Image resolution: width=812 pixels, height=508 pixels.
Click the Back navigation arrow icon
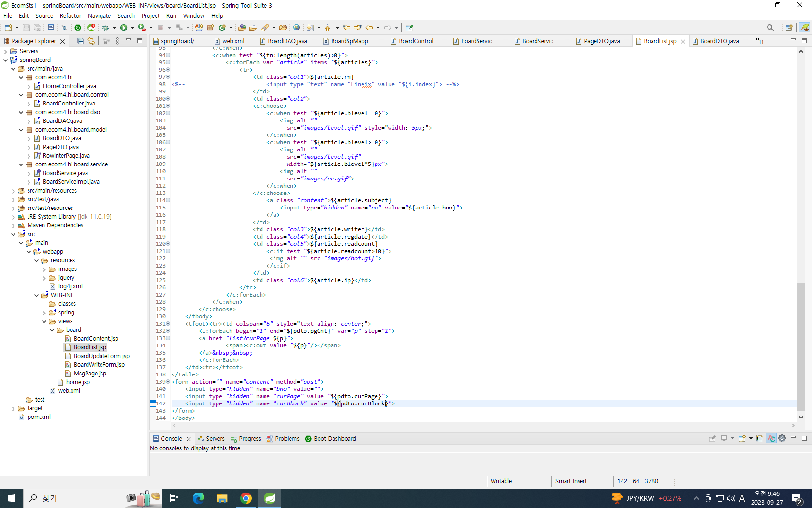[369, 28]
